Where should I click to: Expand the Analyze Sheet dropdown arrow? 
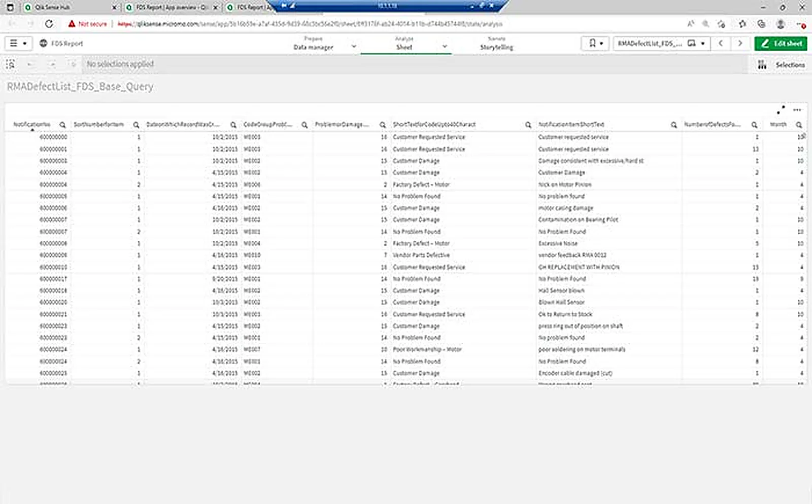click(445, 47)
